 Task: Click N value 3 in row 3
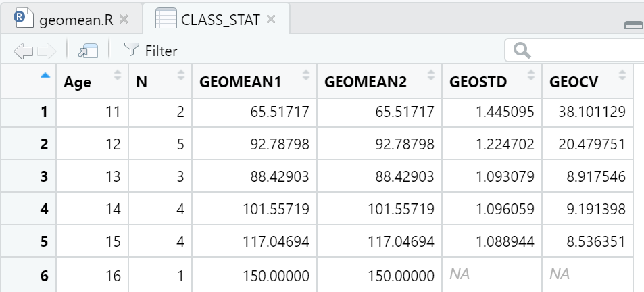(159, 176)
